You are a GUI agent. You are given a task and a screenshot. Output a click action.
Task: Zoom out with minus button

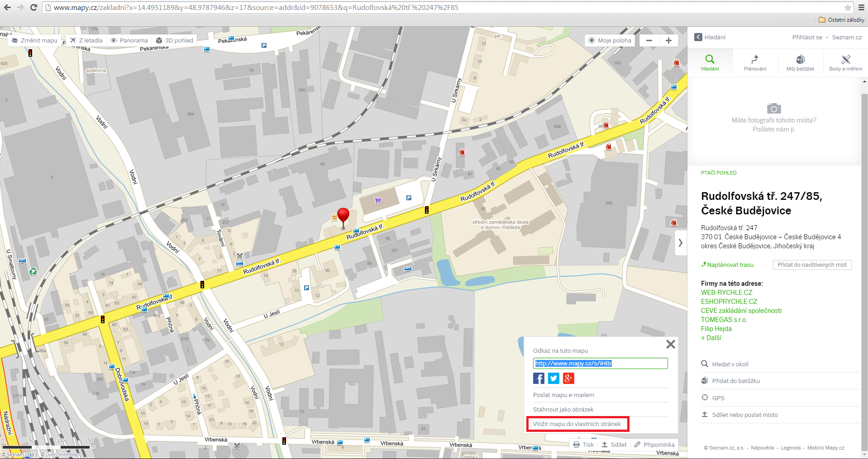pos(649,40)
